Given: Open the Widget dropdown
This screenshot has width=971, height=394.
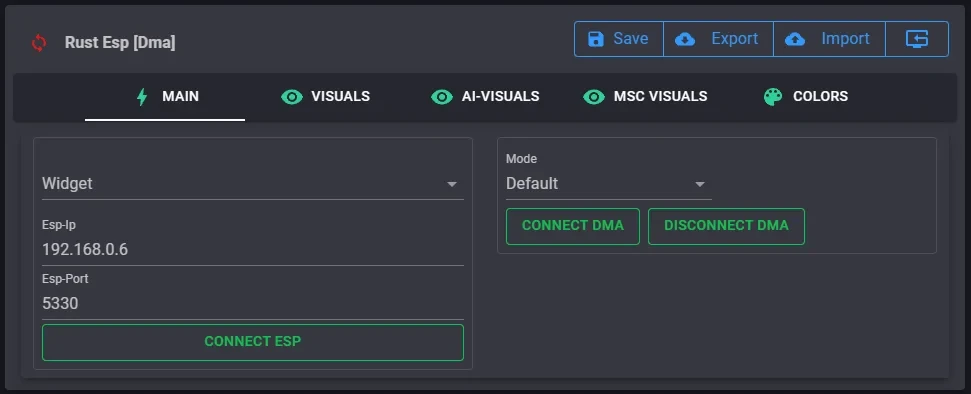Looking at the screenshot, I should (253, 184).
